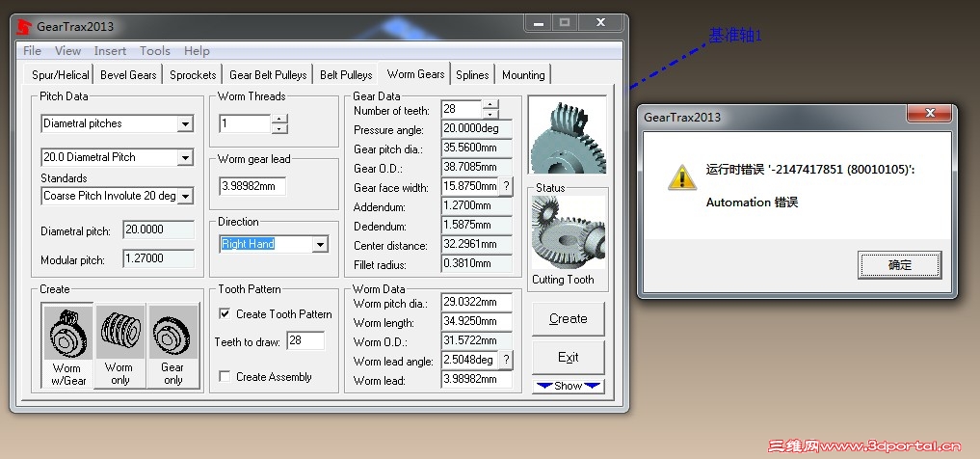This screenshot has width=980, height=459.
Task: Decrease Worm Threads with down arrow
Action: point(280,128)
